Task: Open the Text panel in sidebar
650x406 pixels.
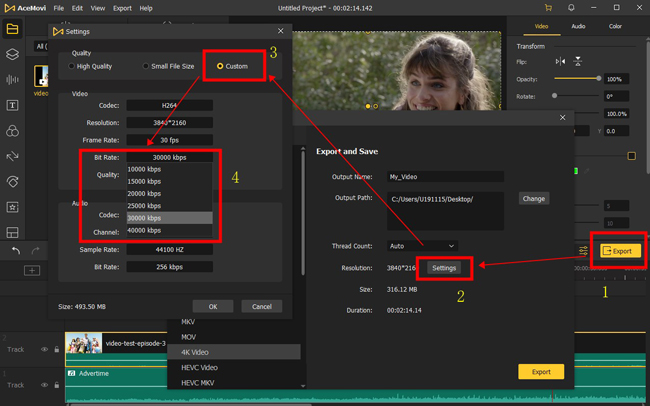Action: coord(12,105)
